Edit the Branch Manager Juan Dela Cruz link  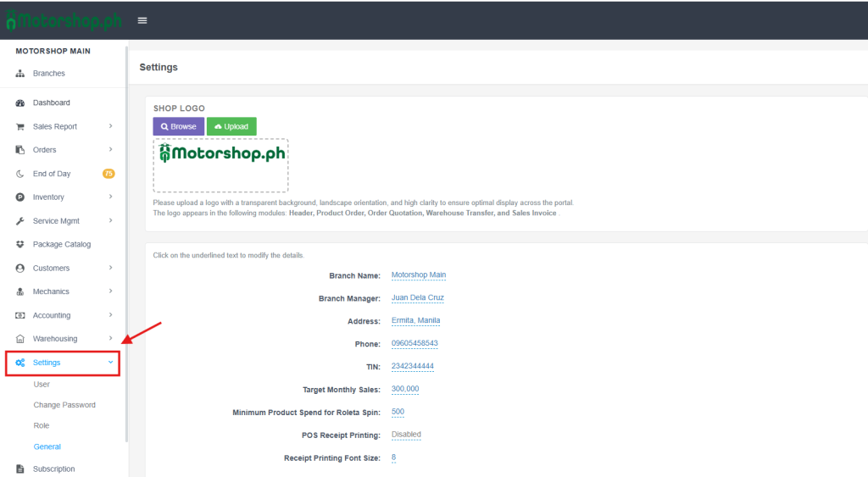[417, 297]
